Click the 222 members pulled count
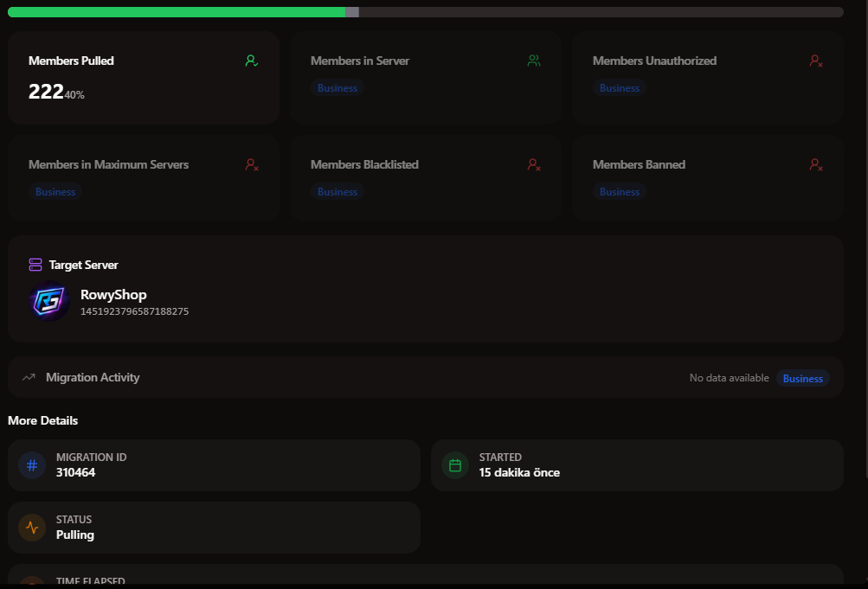Viewport: 868px width, 589px height. click(46, 92)
